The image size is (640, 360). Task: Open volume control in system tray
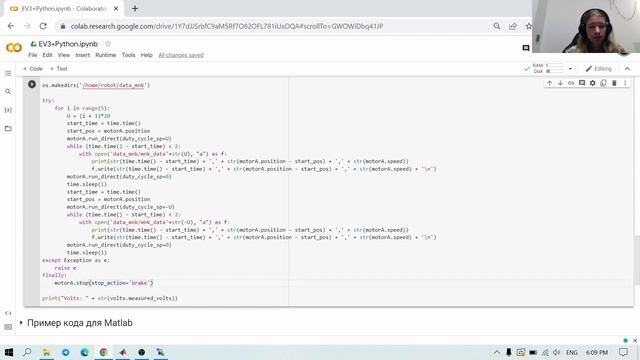click(x=557, y=352)
